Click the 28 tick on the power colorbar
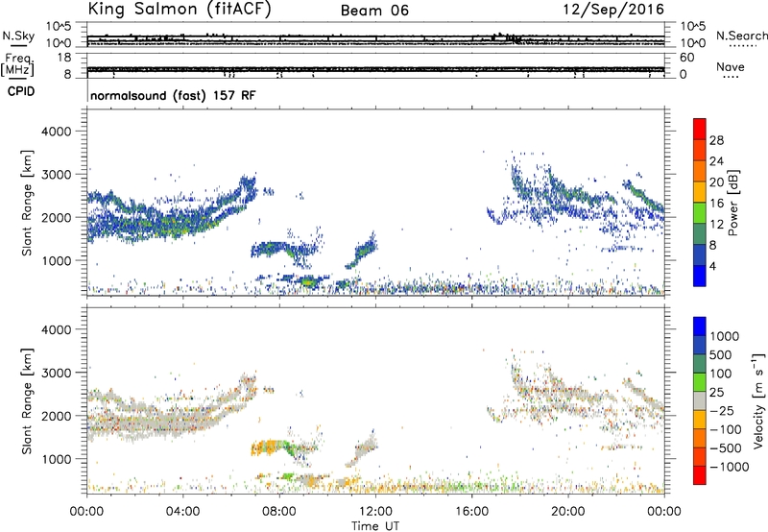Screen dimensions: 768x532 716,140
